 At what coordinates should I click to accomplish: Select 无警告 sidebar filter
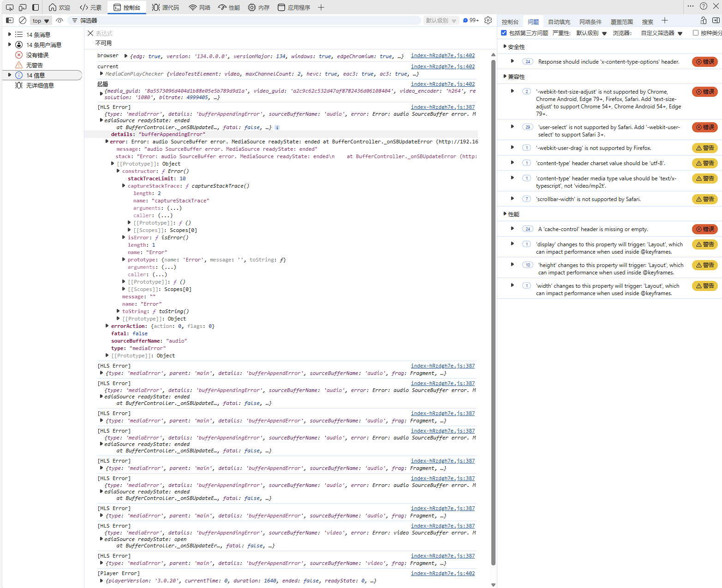tap(34, 65)
